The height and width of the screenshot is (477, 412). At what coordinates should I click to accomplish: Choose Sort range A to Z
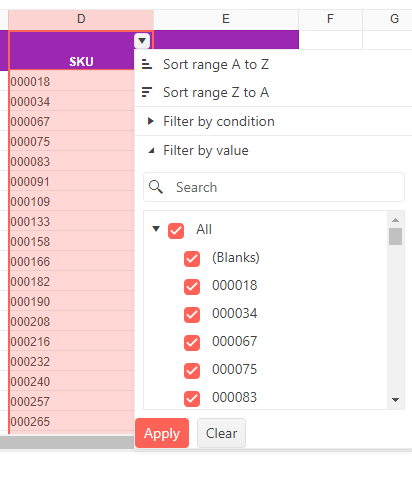[216, 64]
